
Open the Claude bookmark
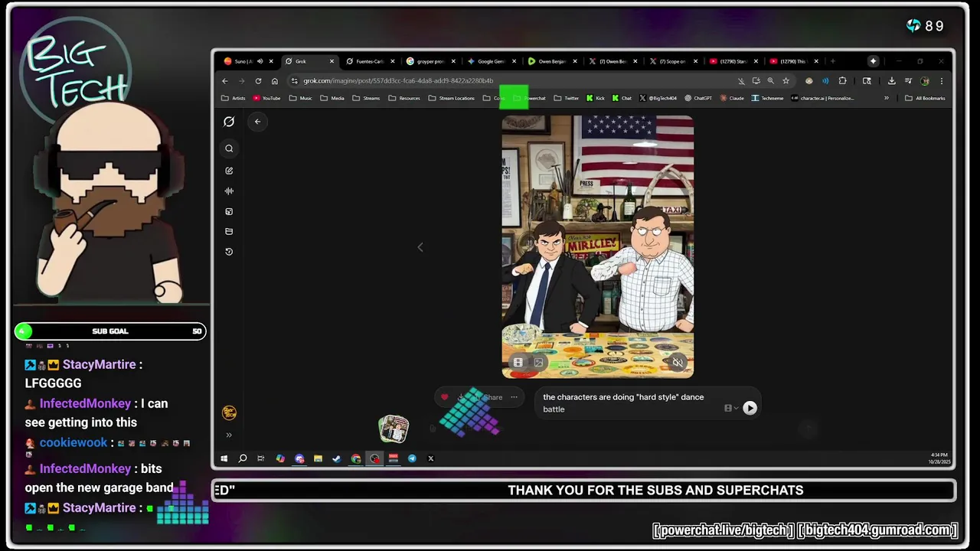pos(732,98)
